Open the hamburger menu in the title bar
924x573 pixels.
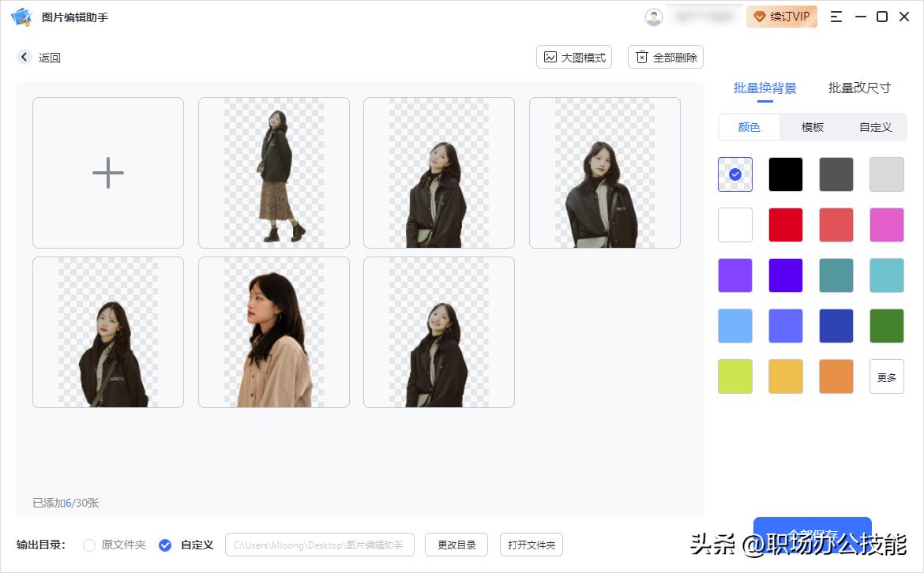(x=836, y=17)
